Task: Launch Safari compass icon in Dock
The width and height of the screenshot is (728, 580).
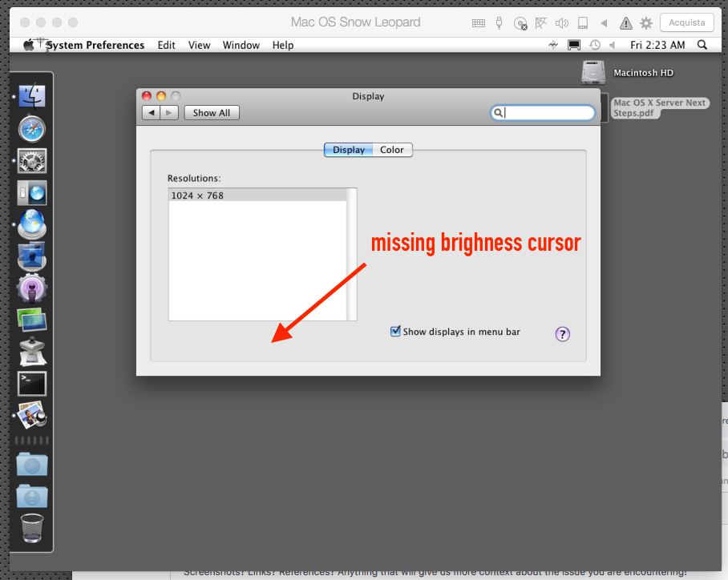Action: pos(31,128)
